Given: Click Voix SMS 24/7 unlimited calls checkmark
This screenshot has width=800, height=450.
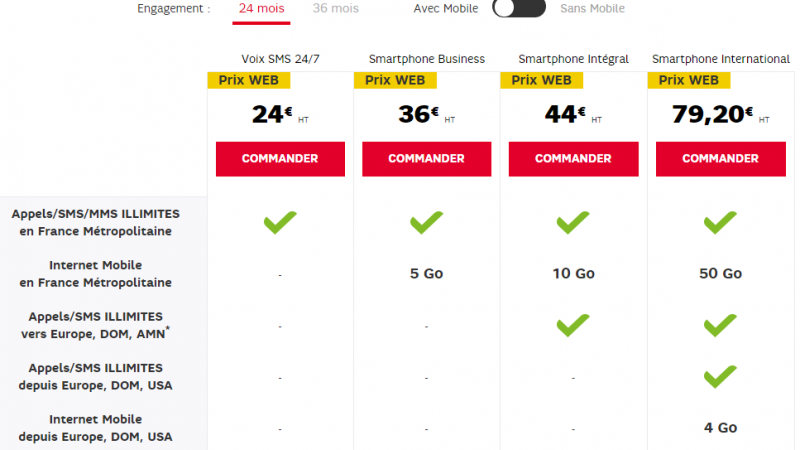Looking at the screenshot, I should (280, 222).
